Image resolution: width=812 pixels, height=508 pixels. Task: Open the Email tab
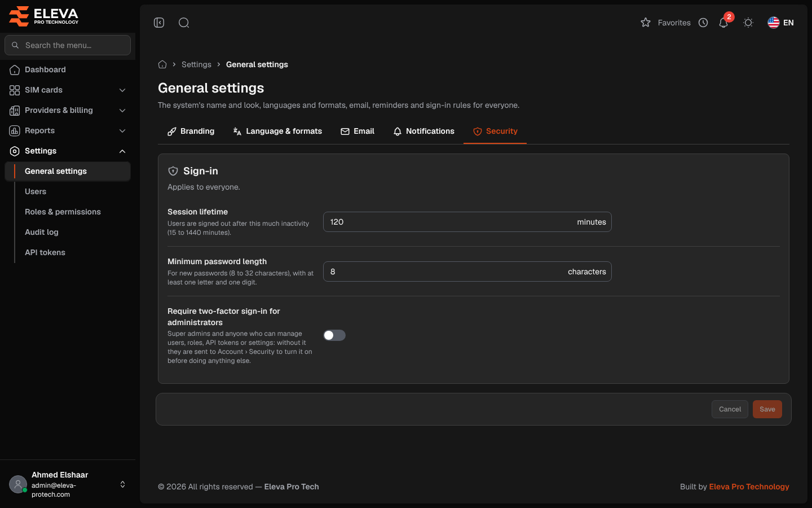358,131
